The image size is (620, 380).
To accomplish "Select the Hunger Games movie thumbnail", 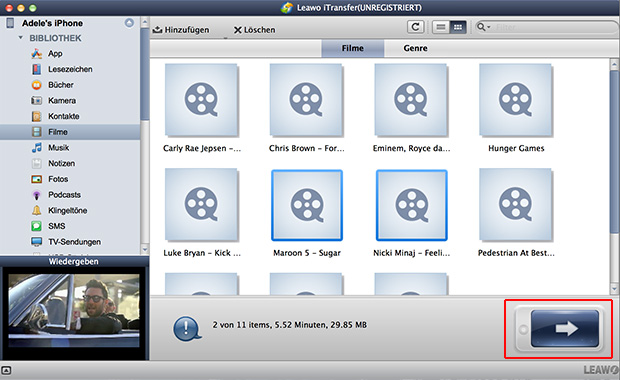I will coord(516,100).
